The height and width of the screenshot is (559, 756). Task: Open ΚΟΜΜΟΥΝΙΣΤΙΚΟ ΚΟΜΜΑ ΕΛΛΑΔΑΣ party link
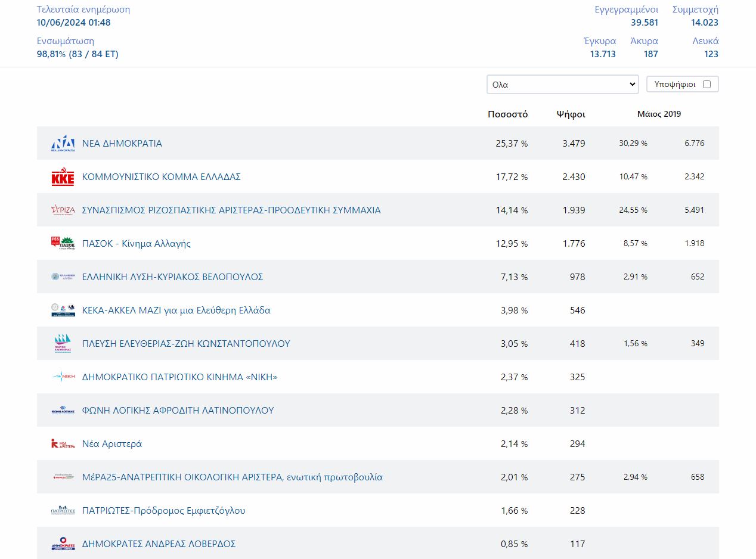pos(161,177)
